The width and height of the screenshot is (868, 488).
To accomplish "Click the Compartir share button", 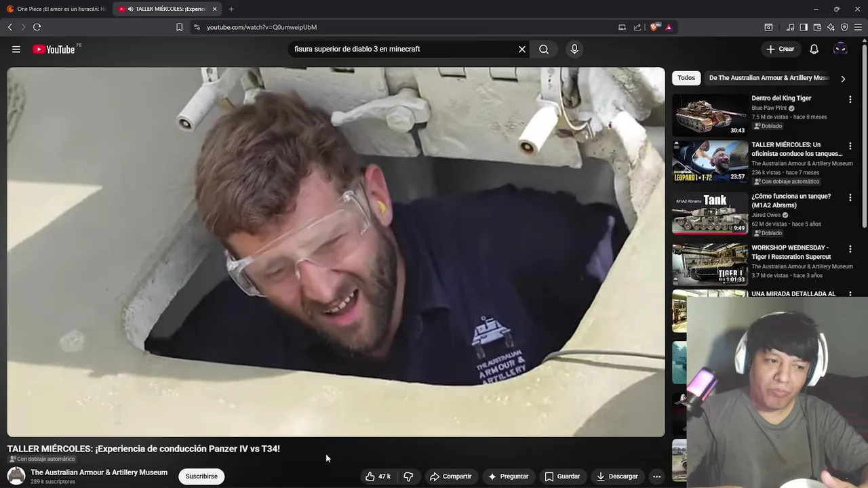I will 451,476.
